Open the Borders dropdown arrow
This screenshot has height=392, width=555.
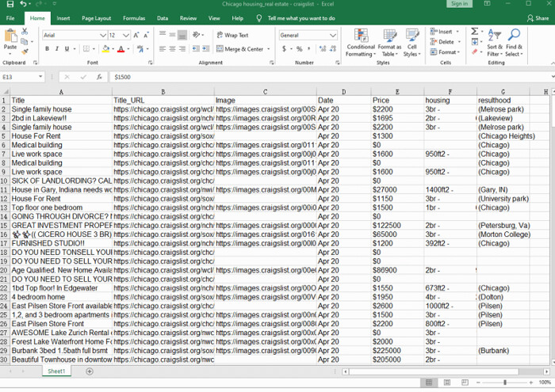(x=94, y=49)
